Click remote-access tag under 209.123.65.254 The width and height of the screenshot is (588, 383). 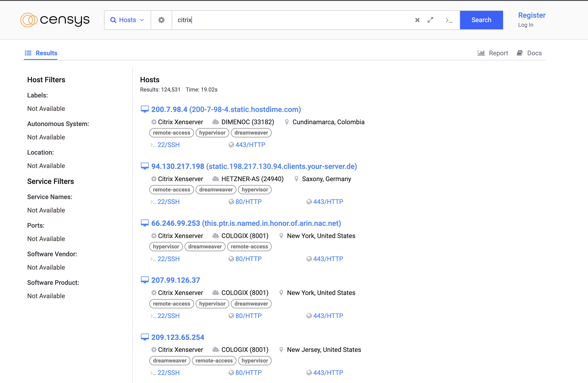(214, 361)
